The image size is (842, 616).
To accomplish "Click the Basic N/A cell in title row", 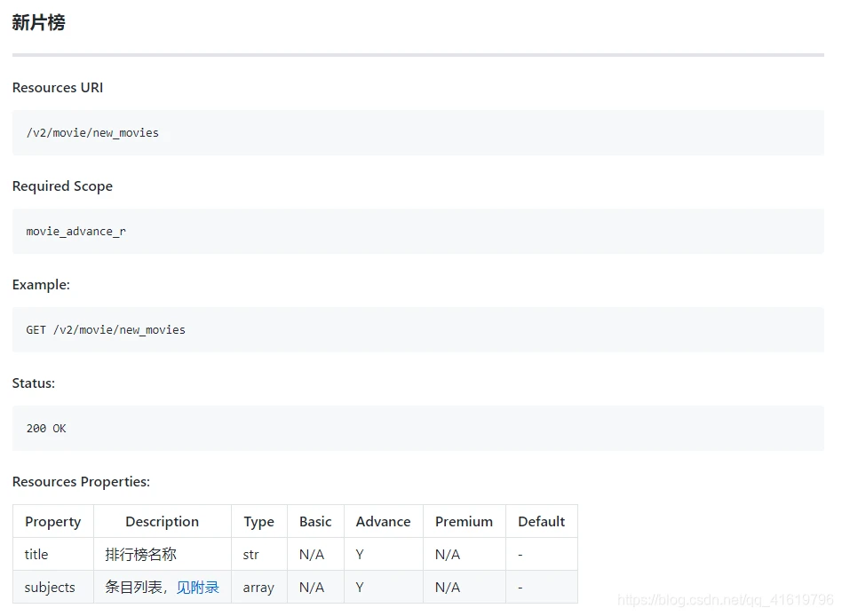I will coord(315,554).
